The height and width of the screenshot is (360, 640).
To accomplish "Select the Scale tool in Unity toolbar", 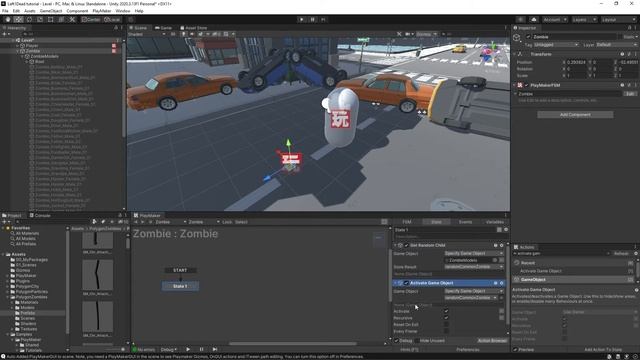I will (x=40, y=19).
